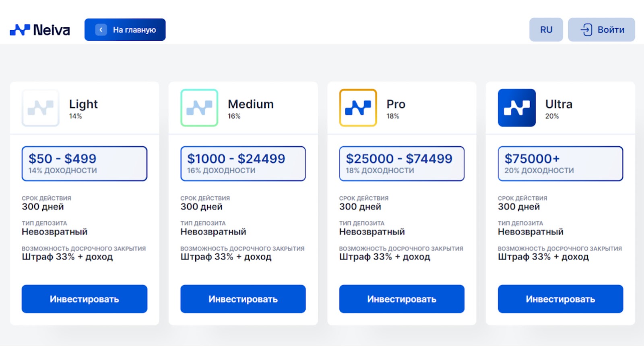Click Инвестировать in the Light card
The image size is (644, 362).
click(85, 299)
